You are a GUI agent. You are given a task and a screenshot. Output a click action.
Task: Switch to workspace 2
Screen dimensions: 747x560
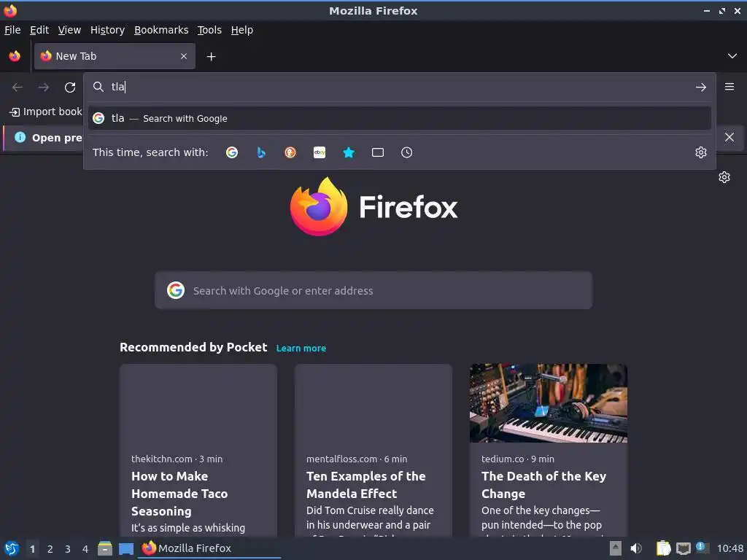click(50, 549)
